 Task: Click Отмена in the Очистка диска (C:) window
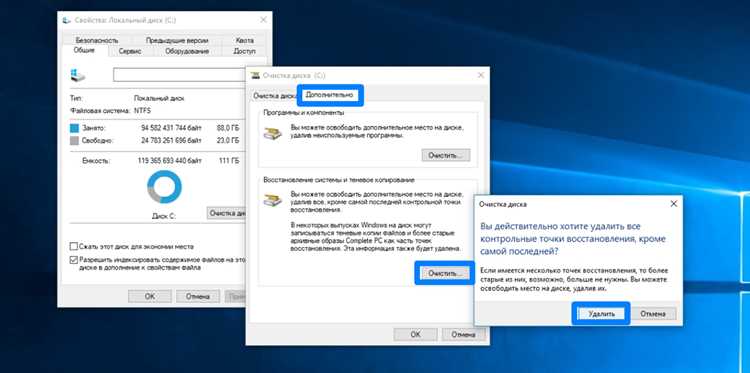[x=463, y=335]
